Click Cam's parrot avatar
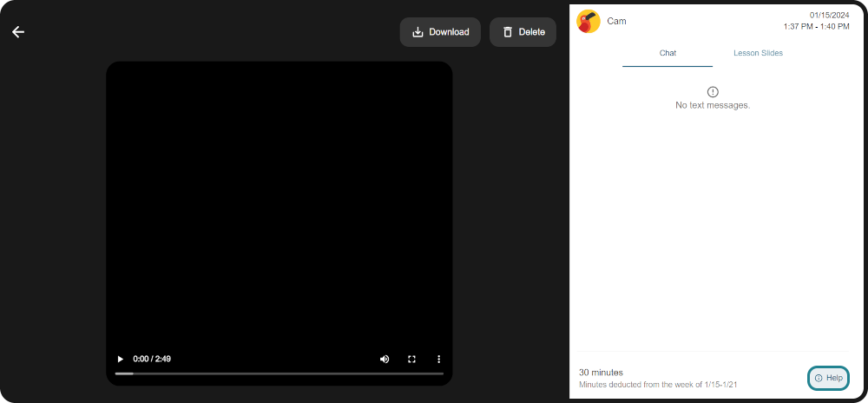868x403 pixels. 589,21
